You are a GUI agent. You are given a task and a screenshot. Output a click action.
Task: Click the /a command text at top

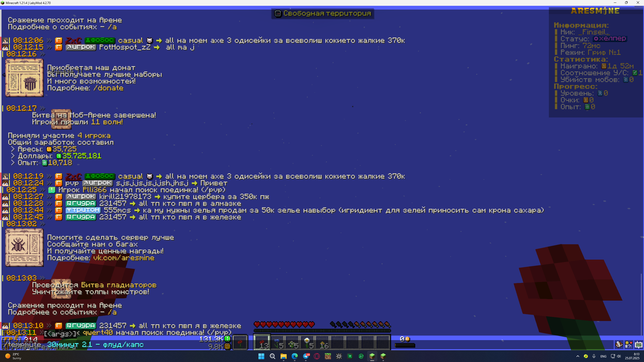click(112, 27)
